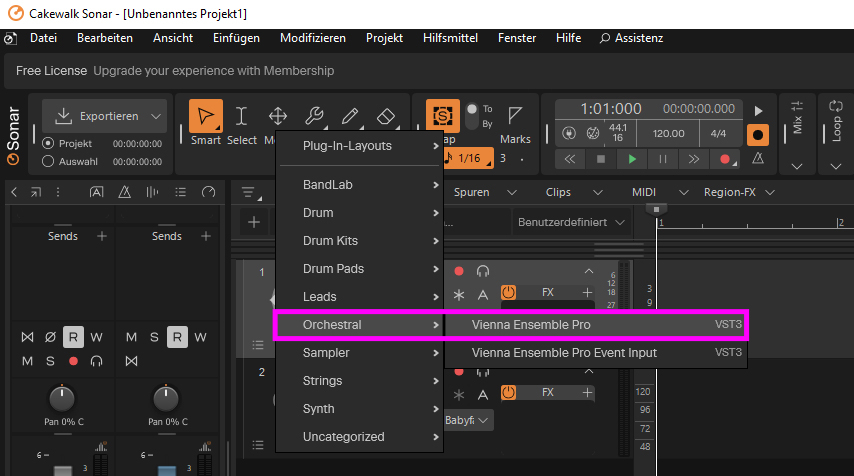Click the orange audio engine button
This screenshot has width=854, height=476.
point(758,135)
